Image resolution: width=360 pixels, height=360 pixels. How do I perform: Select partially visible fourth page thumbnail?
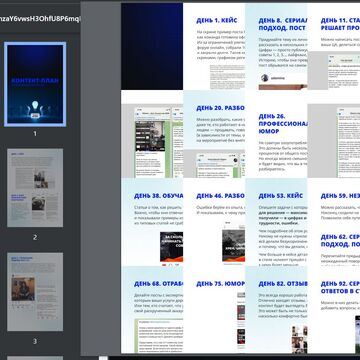click(x=35, y=358)
